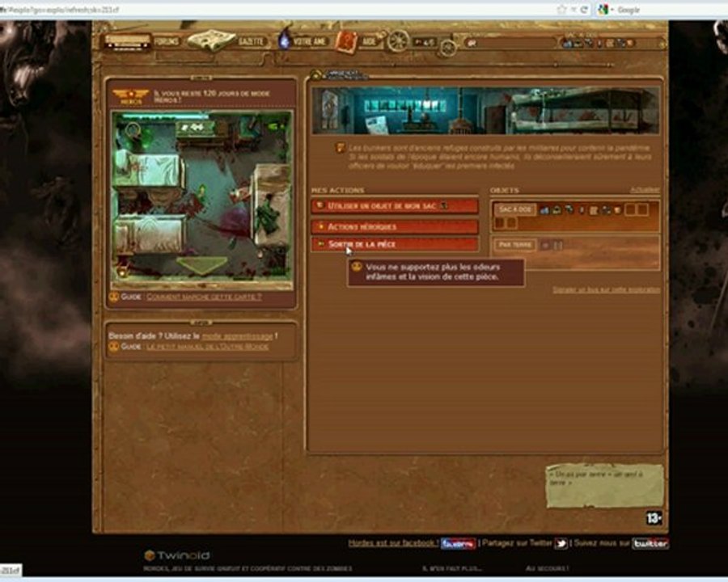Click the 'Sac à dos' label button
728x582 pixels.
(515, 210)
